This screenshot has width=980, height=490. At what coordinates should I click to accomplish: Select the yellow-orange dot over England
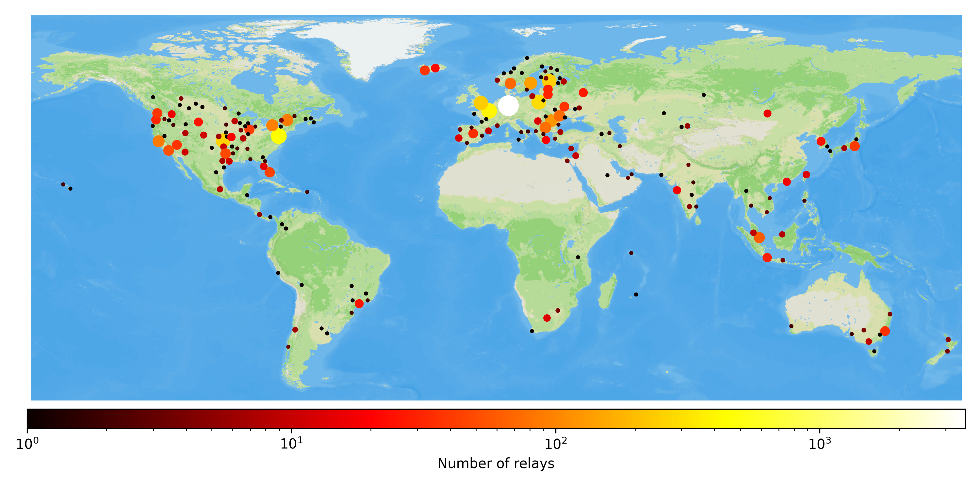coord(481,103)
